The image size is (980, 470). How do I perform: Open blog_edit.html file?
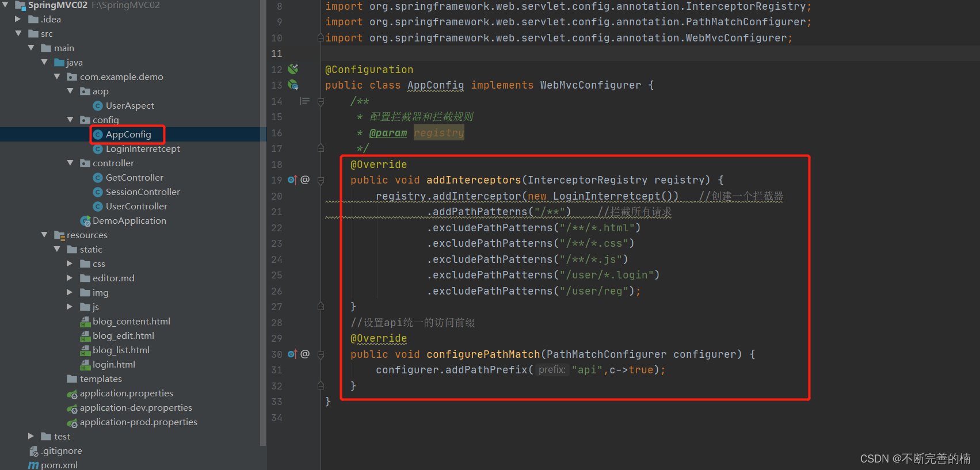(123, 335)
